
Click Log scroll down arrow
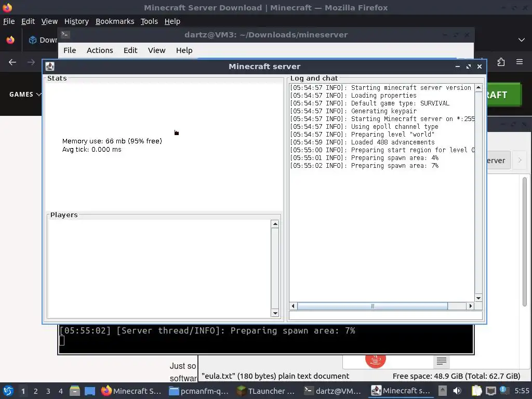click(478, 298)
